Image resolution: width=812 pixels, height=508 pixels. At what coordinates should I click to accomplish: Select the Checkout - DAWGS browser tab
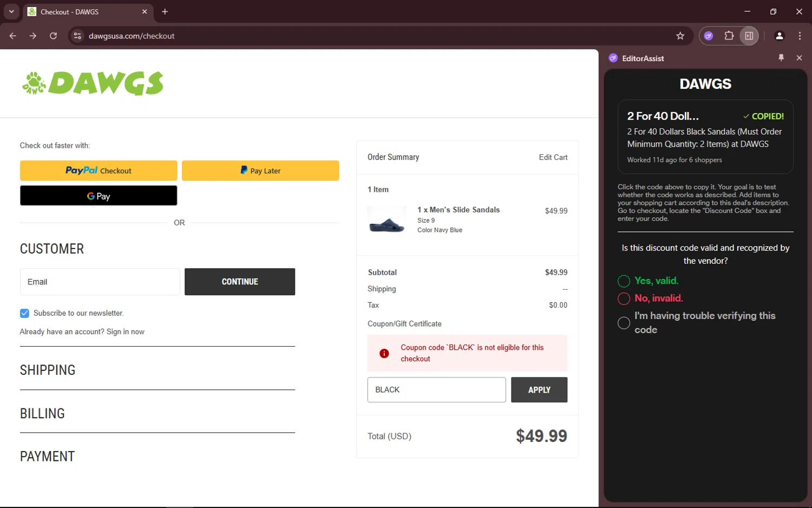[88, 11]
